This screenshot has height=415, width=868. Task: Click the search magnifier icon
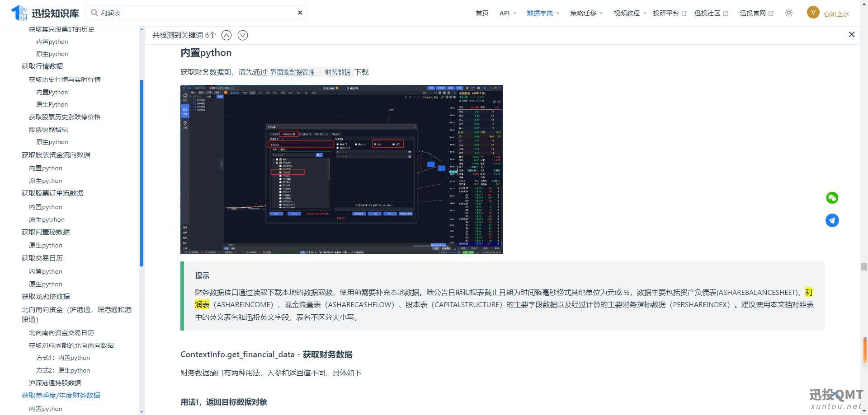[94, 13]
